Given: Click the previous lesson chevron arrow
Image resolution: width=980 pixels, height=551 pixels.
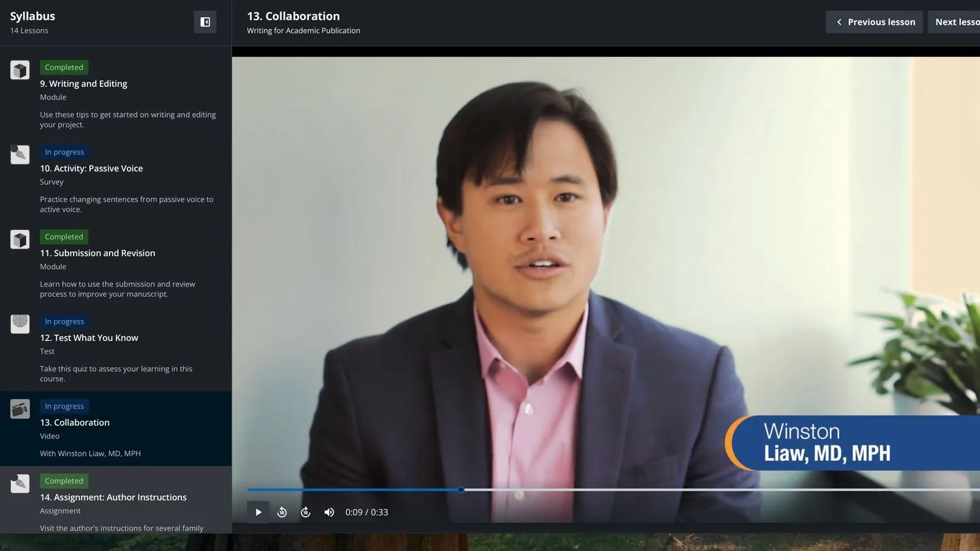Looking at the screenshot, I should [839, 22].
